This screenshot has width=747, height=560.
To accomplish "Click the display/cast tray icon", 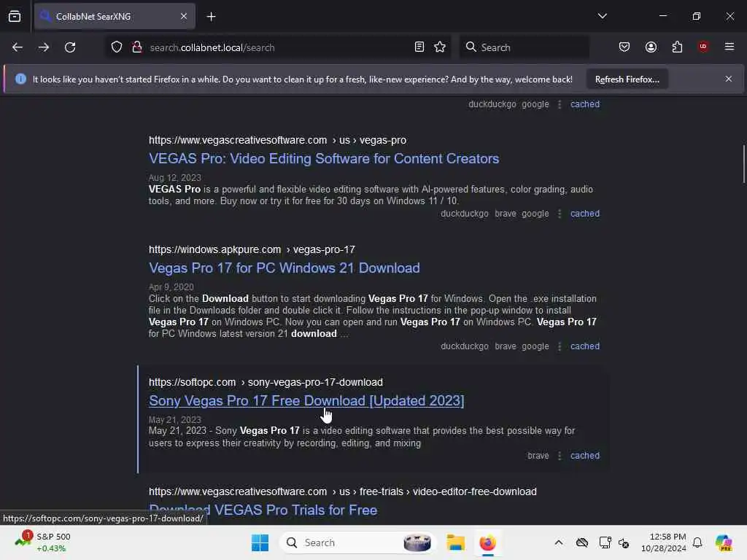I will pyautogui.click(x=605, y=542).
